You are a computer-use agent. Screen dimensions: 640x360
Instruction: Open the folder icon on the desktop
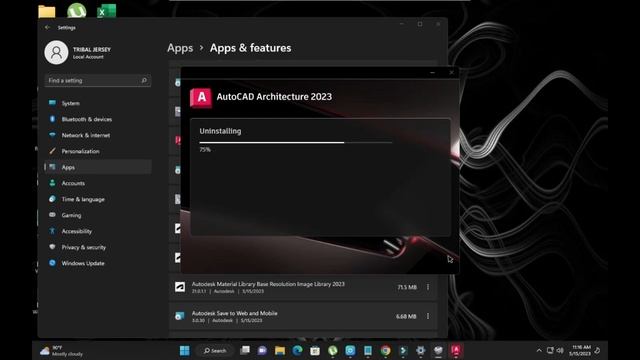pos(47,12)
